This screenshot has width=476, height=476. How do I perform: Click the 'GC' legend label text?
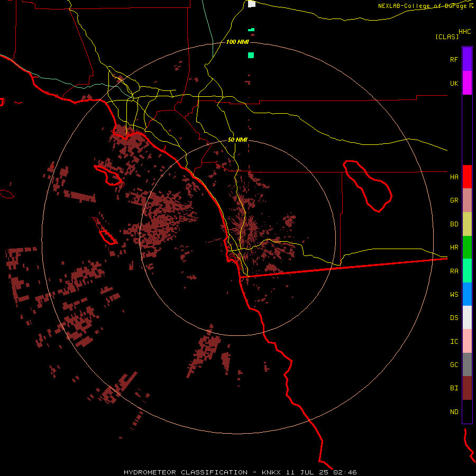coord(454,365)
